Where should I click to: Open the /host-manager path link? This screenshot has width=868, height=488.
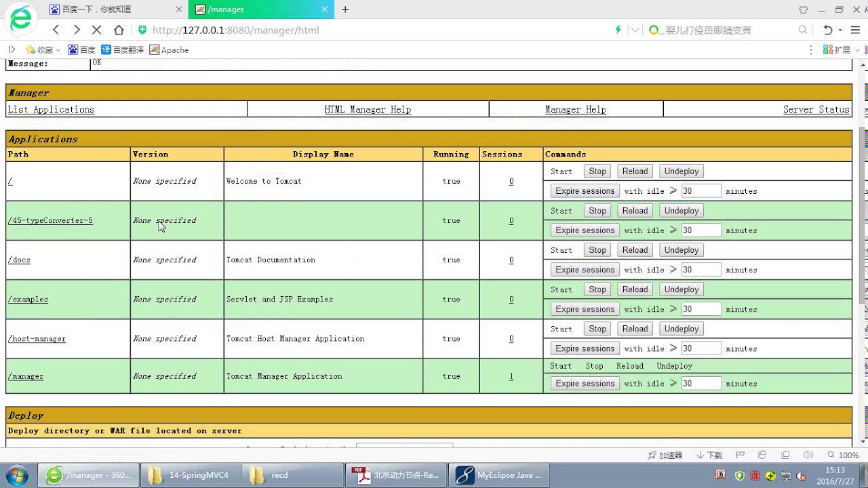coord(37,338)
